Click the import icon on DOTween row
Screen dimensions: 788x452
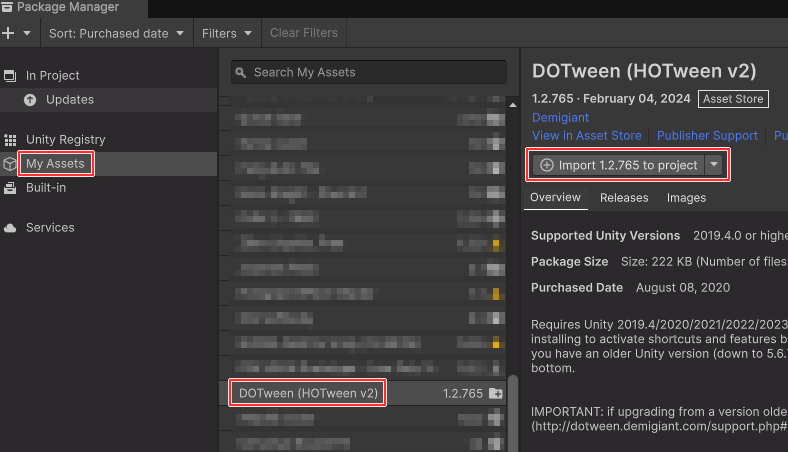495,394
